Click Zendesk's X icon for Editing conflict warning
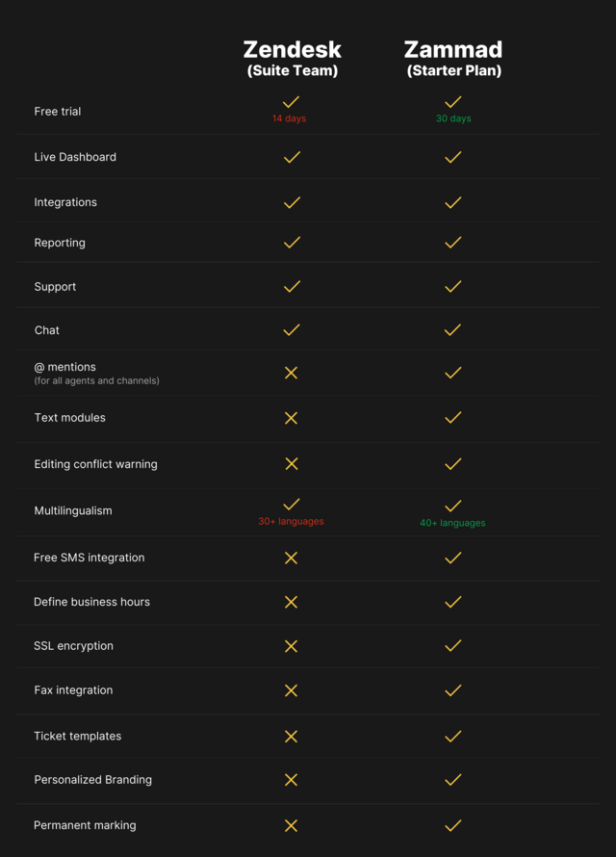This screenshot has height=857, width=616. click(292, 463)
